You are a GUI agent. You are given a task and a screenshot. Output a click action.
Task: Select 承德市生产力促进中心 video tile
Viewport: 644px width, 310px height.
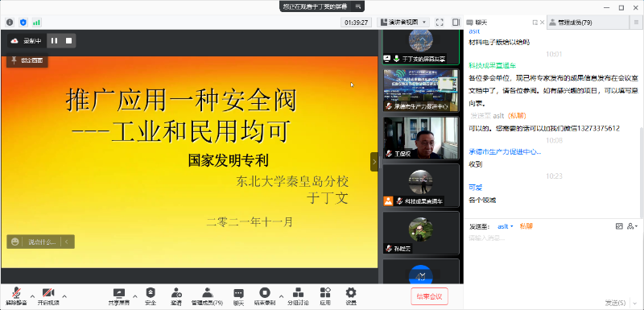click(421, 90)
